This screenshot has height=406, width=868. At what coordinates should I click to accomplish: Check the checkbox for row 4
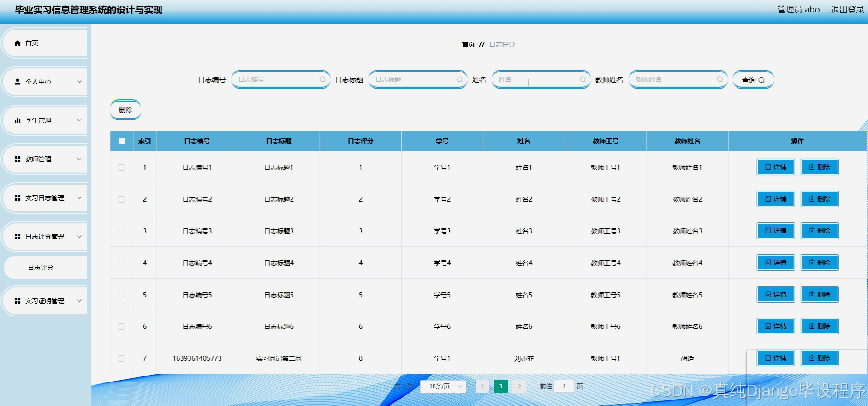[121, 263]
